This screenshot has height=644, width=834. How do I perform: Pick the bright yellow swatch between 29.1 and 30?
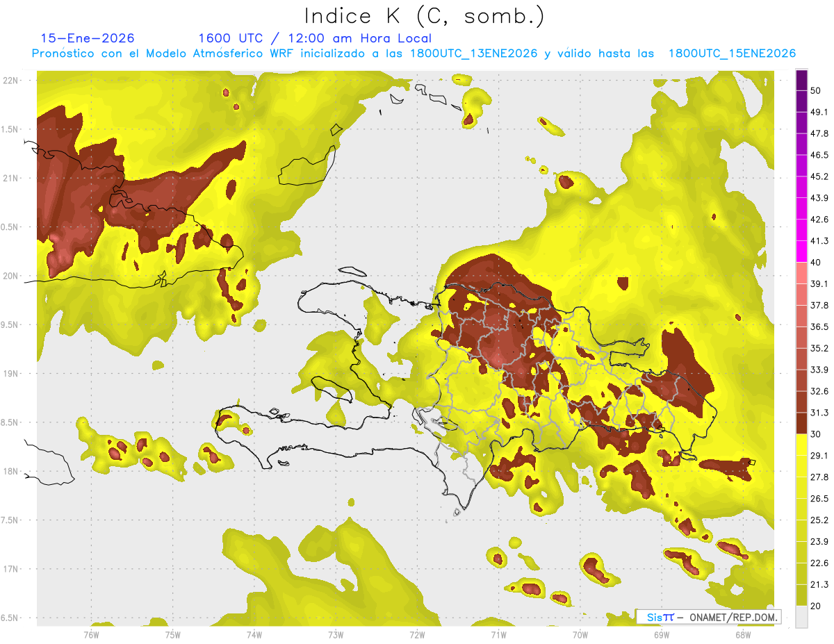pyautogui.click(x=801, y=445)
